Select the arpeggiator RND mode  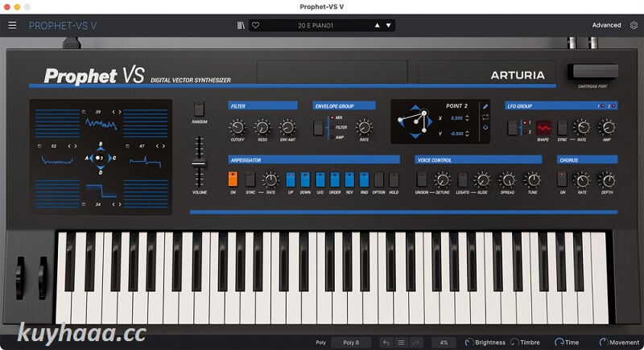click(x=365, y=179)
